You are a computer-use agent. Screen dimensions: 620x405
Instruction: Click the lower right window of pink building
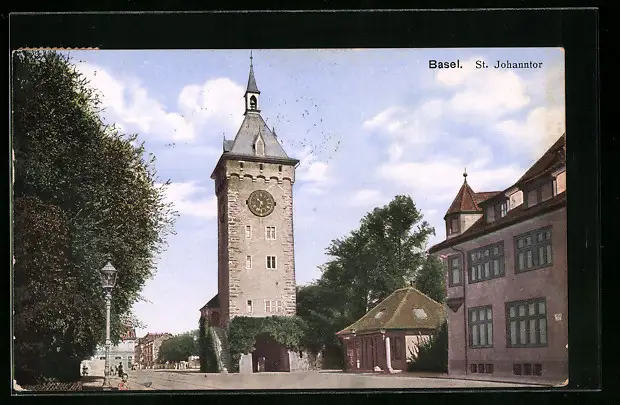tap(526, 323)
